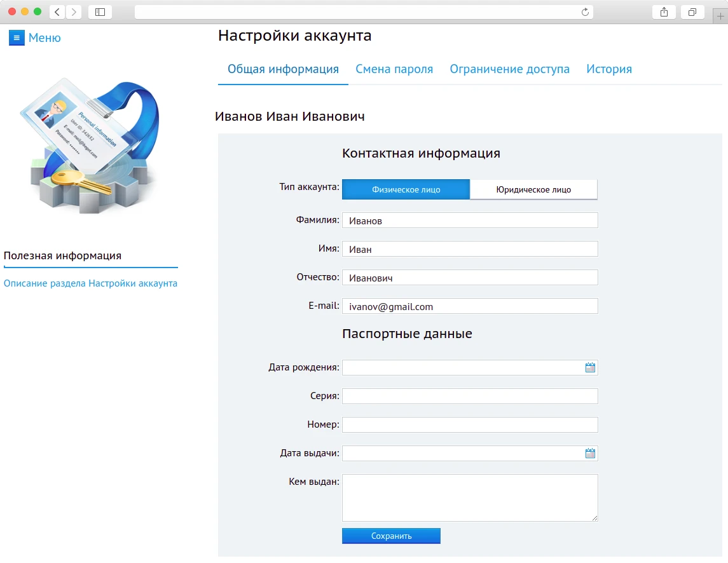Open the browser tab overview icon
The image size is (728, 563).
[692, 11]
